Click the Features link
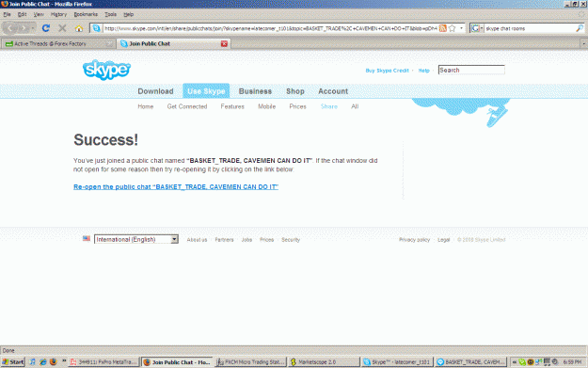 [x=232, y=106]
